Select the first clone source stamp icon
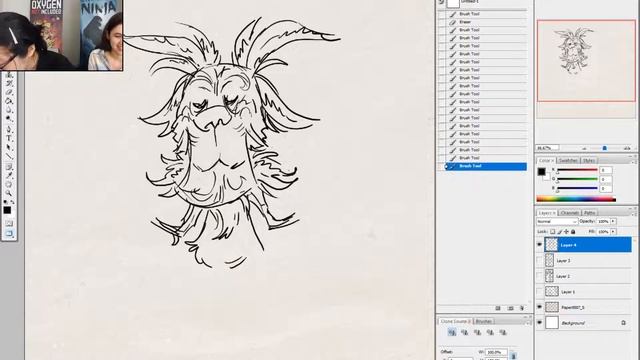The width and height of the screenshot is (640, 360). point(452,332)
